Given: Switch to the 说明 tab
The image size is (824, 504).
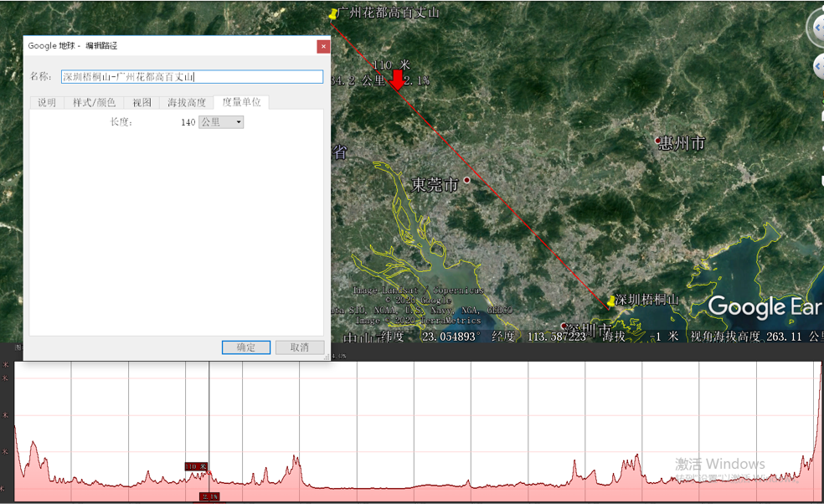Looking at the screenshot, I should (47, 102).
